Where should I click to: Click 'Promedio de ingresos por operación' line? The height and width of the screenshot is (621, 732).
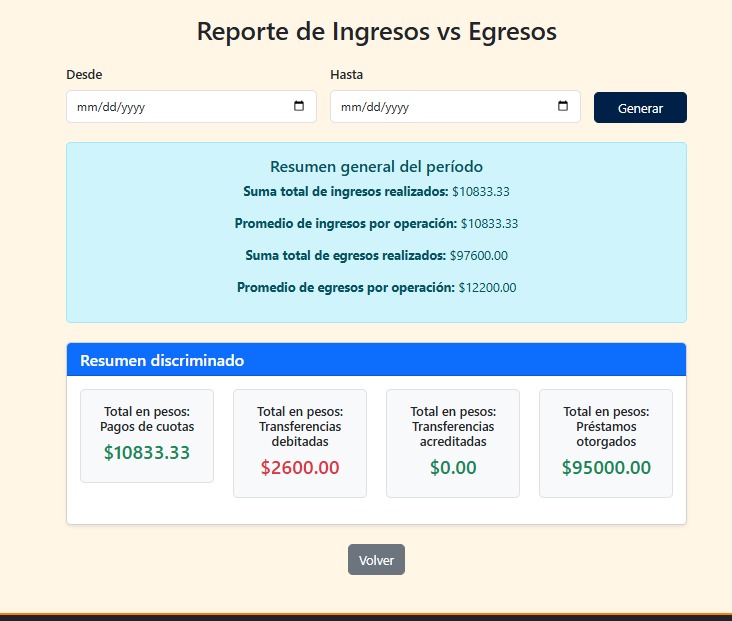376,223
